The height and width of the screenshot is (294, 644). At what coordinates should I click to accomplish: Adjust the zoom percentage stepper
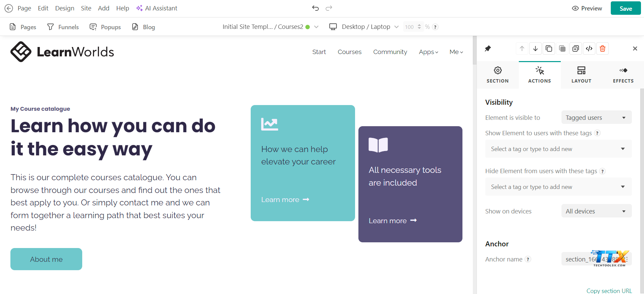(419, 27)
